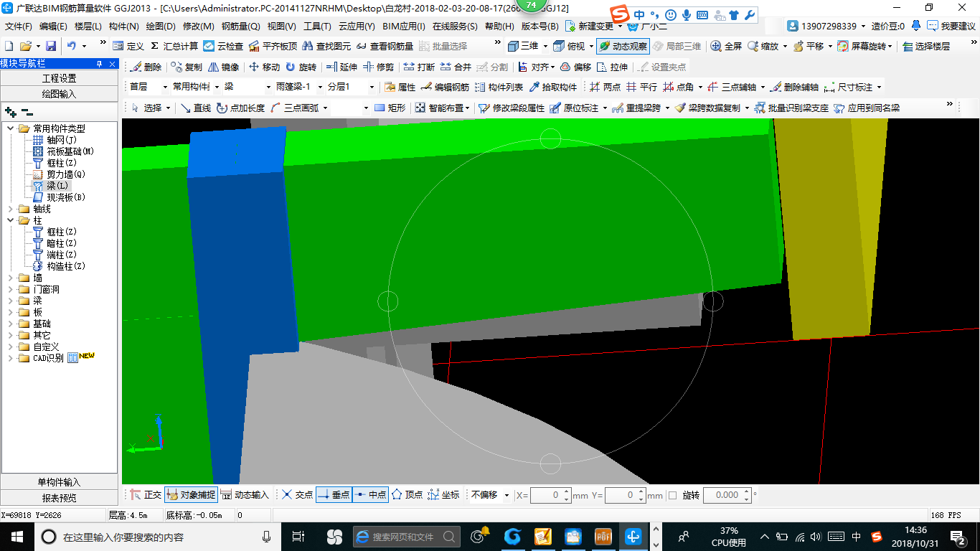Click 拾取构件 pick component tool
This screenshot has height=551, width=980.
(x=553, y=87)
